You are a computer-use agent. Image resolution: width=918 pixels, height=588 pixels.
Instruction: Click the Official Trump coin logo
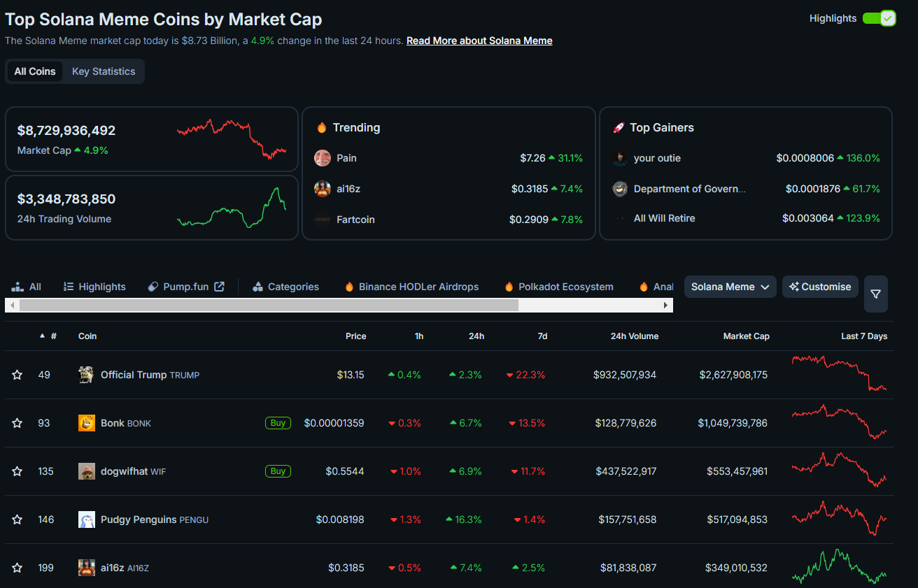click(x=87, y=375)
